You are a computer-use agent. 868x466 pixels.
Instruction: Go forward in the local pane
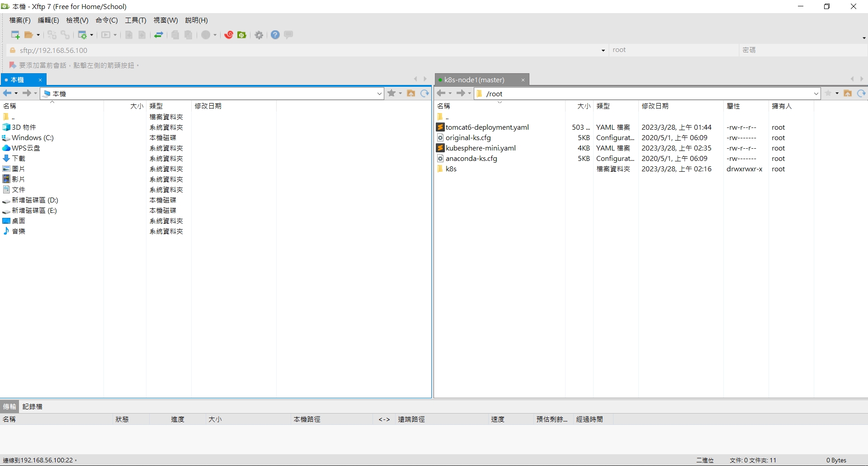pyautogui.click(x=27, y=93)
